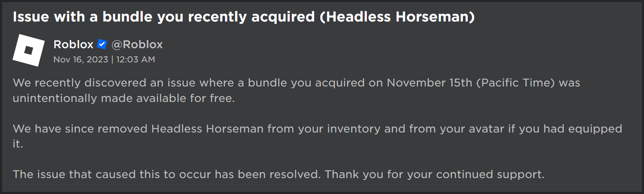Click the Roblox logo profile picture
The image size is (644, 194).
(28, 50)
